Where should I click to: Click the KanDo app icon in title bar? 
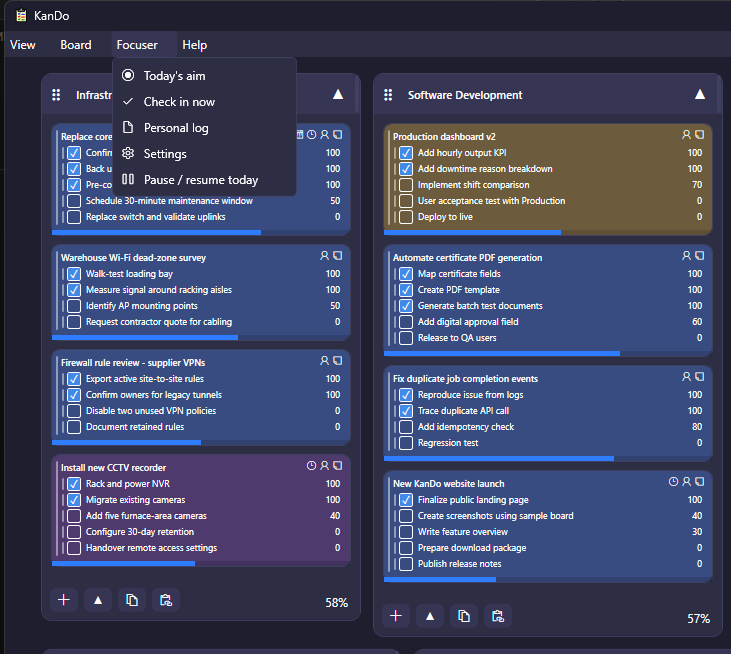coord(21,15)
